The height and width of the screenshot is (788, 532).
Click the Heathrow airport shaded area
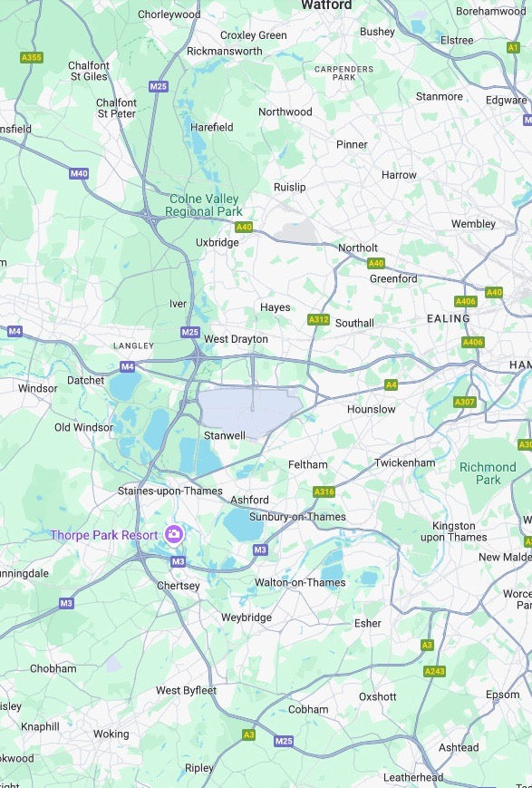click(x=249, y=412)
